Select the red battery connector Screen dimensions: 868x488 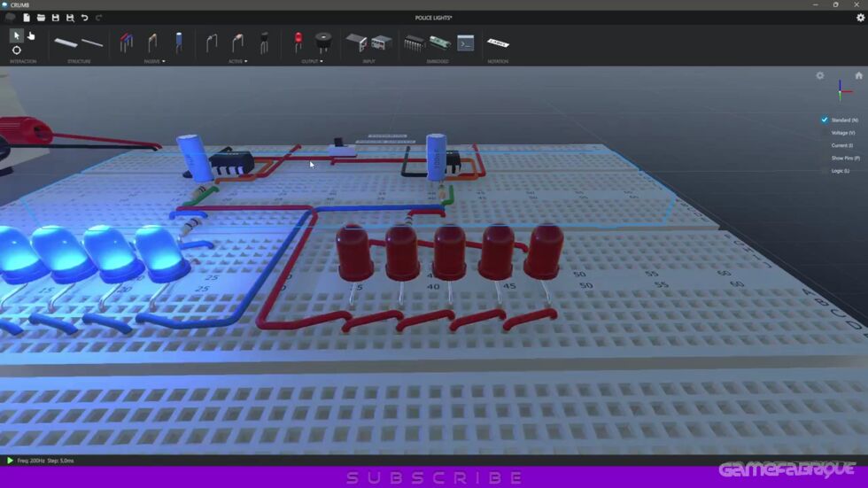(25, 132)
